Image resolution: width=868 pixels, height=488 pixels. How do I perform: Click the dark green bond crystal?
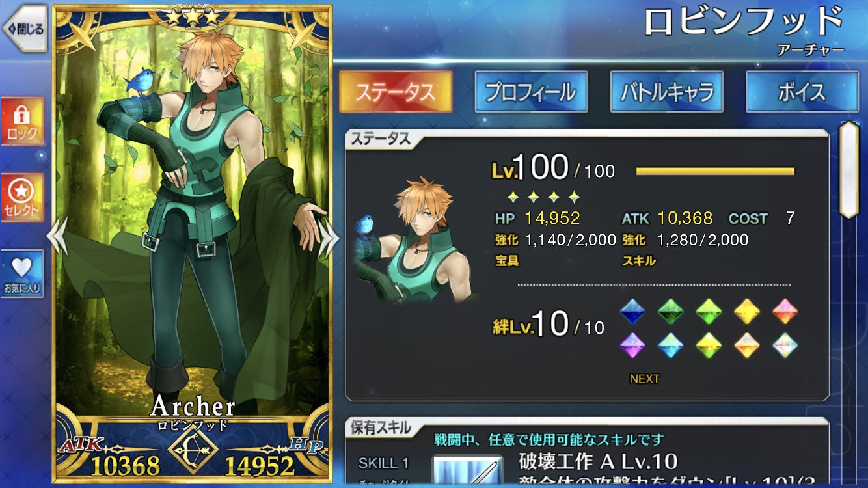tap(670, 312)
